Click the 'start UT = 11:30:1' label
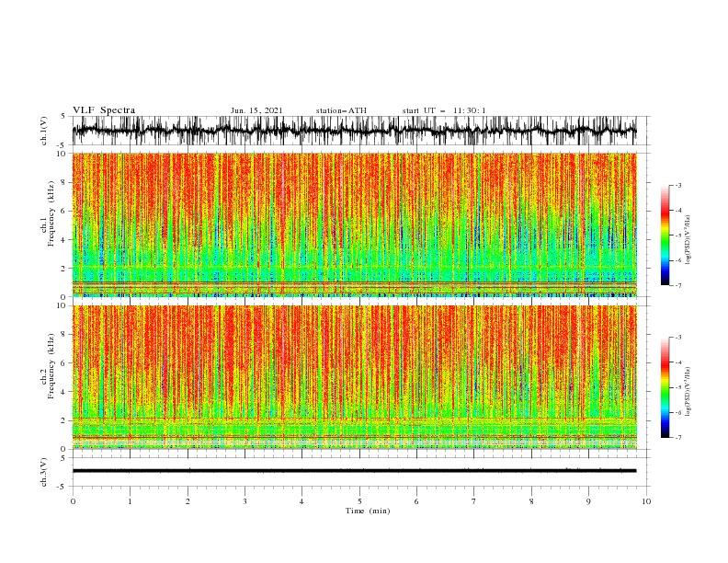The width and height of the screenshot is (728, 563). coord(444,110)
